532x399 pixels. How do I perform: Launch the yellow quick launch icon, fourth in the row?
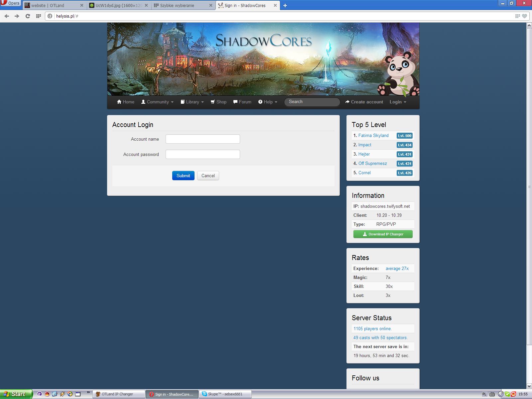coord(63,394)
